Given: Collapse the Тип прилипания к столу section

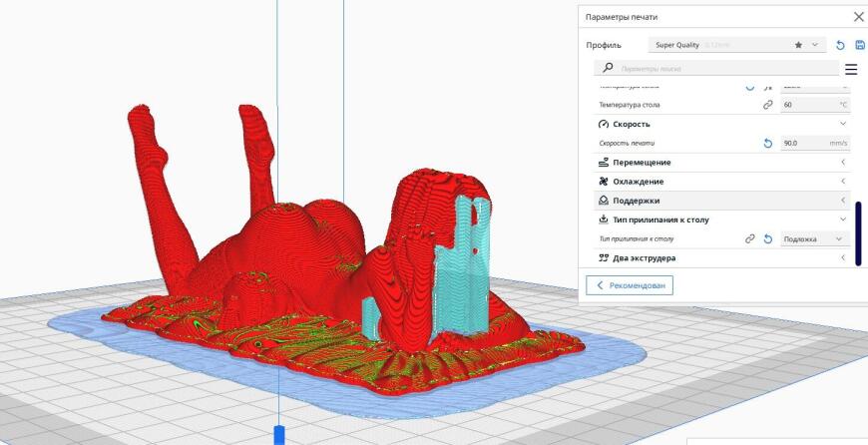Looking at the screenshot, I should point(843,220).
